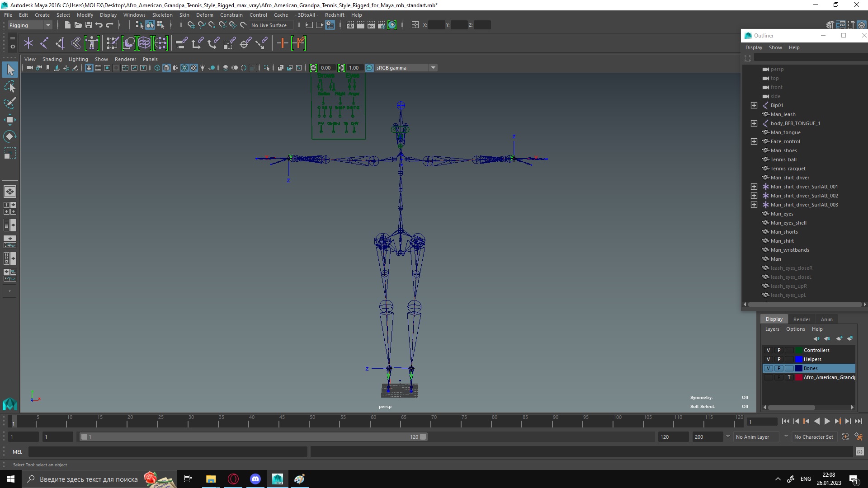Click the Set Key plus shelf icon
868x488 pixels.
pyautogui.click(x=282, y=43)
